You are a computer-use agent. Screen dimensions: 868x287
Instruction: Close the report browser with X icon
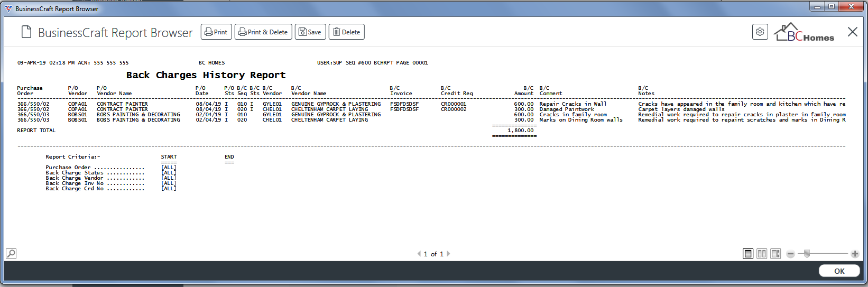point(853,32)
